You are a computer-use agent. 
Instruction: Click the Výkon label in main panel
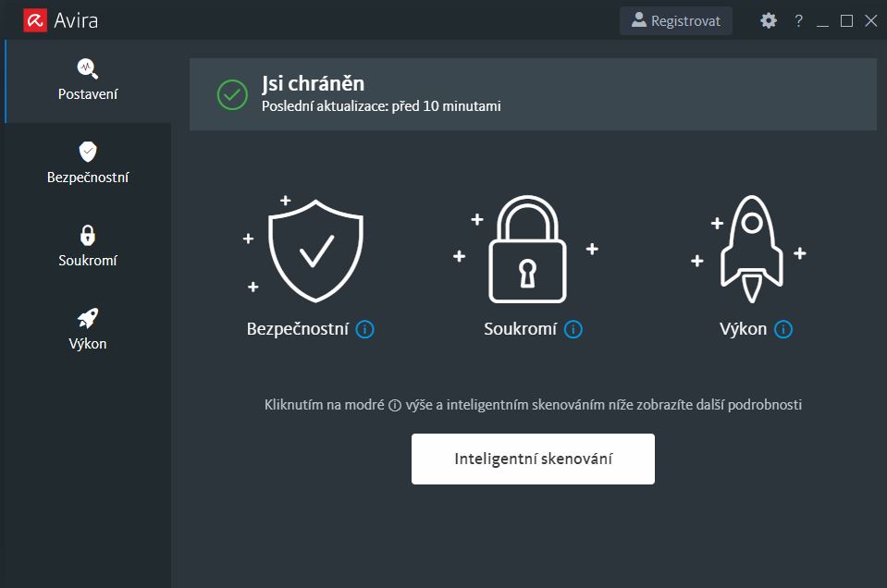744,329
